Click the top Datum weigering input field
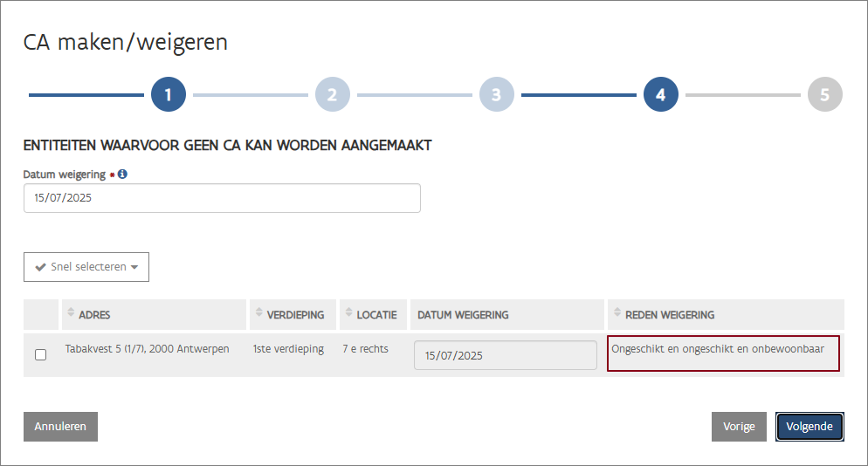 [x=222, y=198]
